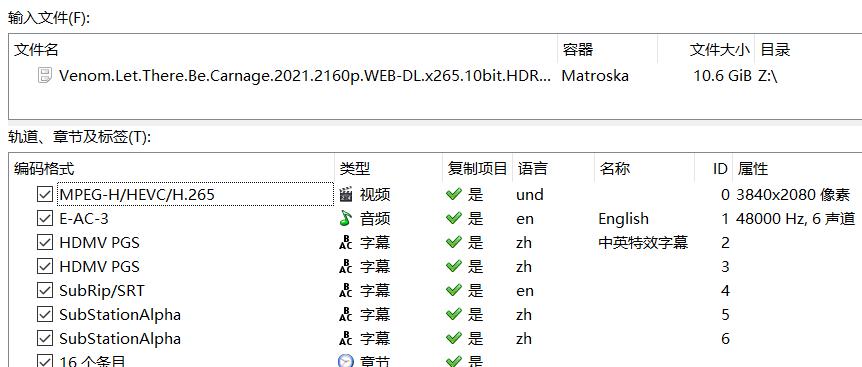The width and height of the screenshot is (862, 367).
Task: Click the Z:\ directory cell
Action: tap(767, 75)
